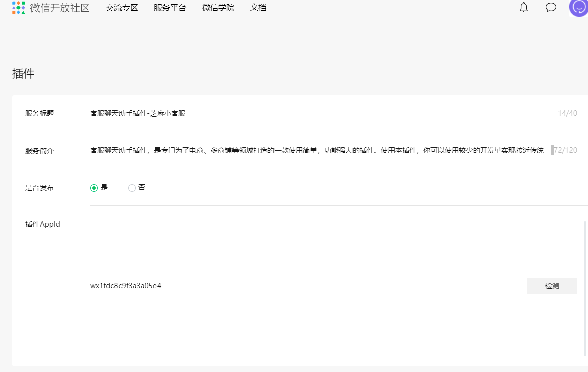This screenshot has height=372, width=588.
Task: Open the notification bell icon
Action: pos(524,7)
